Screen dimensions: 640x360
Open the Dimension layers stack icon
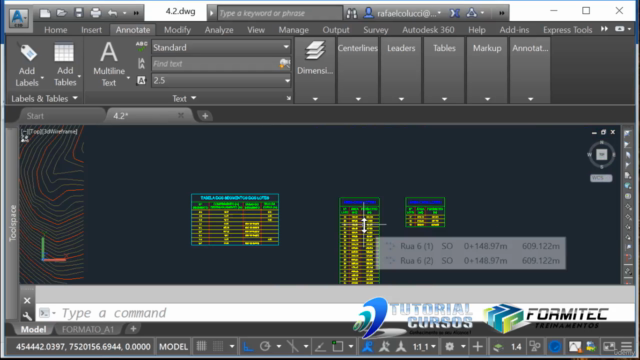point(315,52)
